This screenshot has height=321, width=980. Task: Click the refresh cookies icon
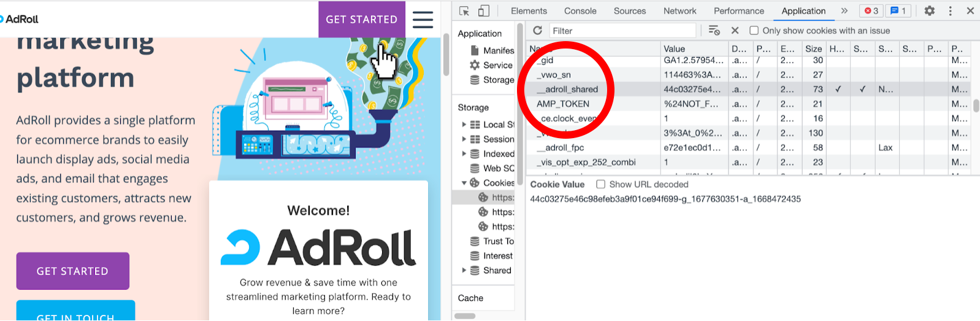537,30
